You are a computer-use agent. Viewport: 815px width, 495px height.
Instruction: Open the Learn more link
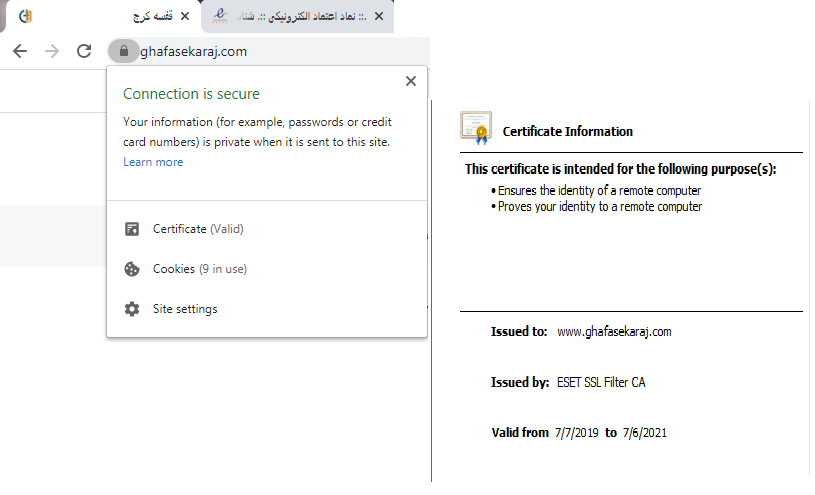[153, 162]
